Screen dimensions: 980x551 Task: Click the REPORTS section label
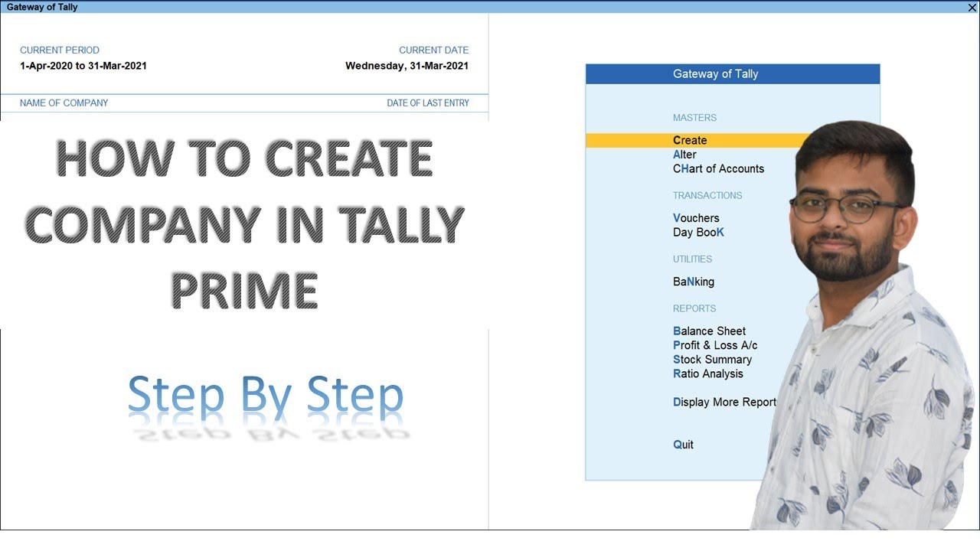[694, 308]
